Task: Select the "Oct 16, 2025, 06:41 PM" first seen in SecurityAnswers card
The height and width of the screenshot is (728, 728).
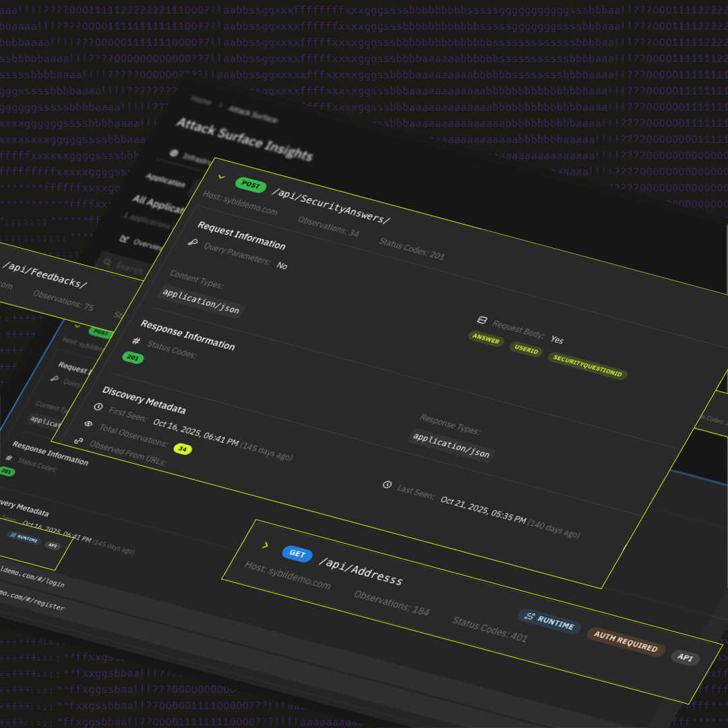Action: [x=196, y=433]
